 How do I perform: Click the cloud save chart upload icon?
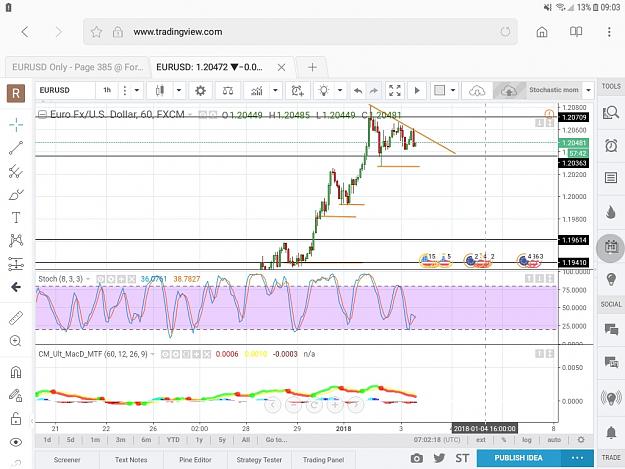[509, 90]
